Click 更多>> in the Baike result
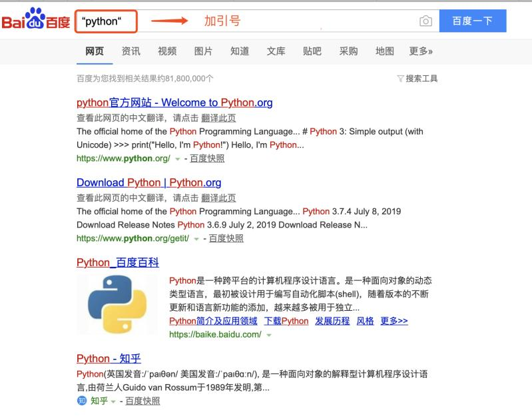This screenshot has width=532, height=416. click(x=394, y=321)
